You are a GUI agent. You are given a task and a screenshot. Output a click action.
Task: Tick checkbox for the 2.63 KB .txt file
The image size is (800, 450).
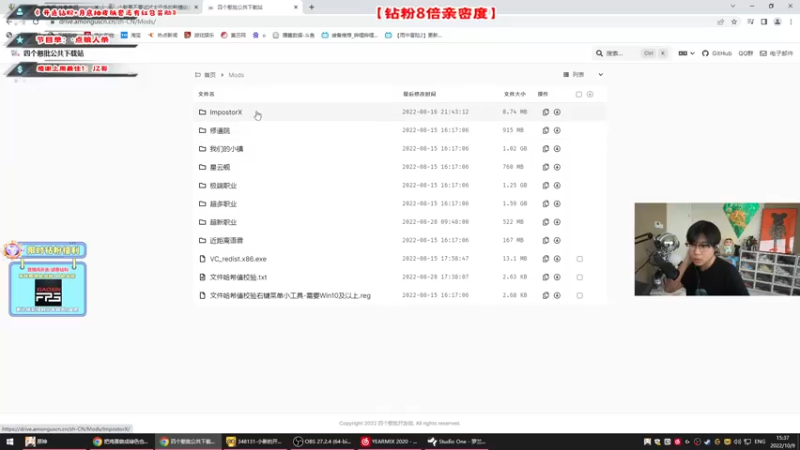[x=580, y=278]
